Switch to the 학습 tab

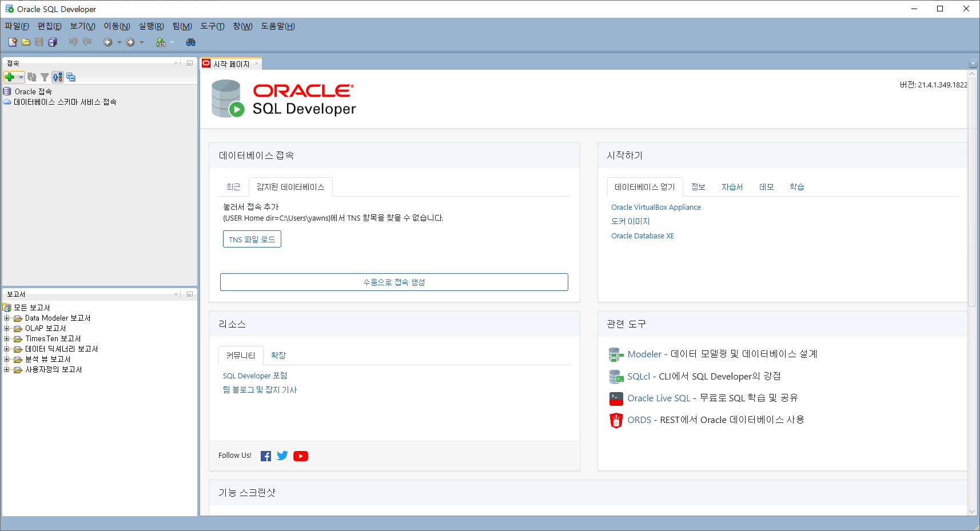[797, 187]
